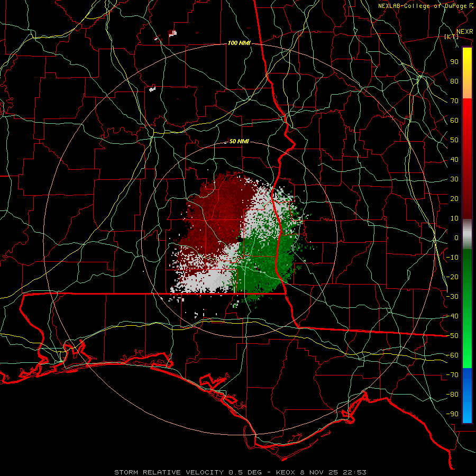Click the -40 value on the velocity scale
Viewport: 476px width, 476px height.
(452, 316)
